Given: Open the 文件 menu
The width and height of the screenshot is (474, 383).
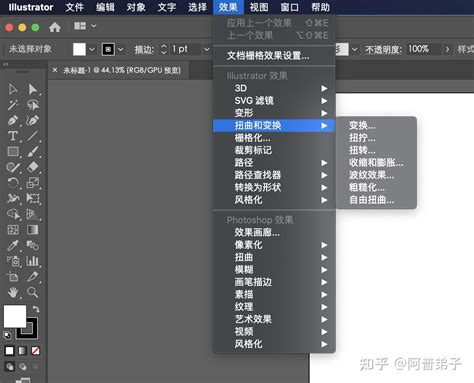Looking at the screenshot, I should pos(75,7).
